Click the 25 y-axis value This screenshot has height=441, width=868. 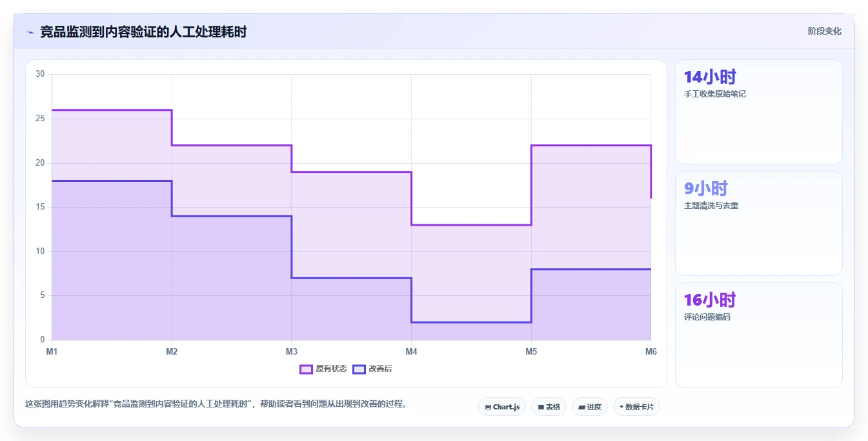click(x=40, y=119)
